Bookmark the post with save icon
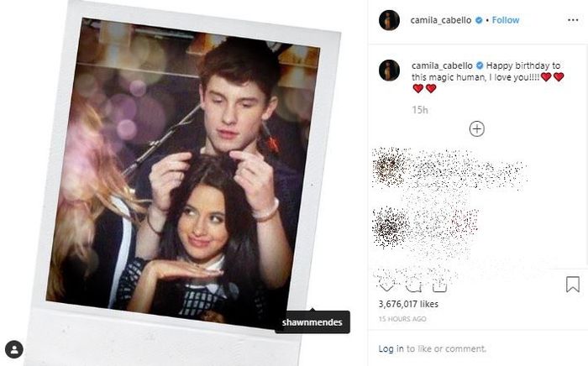Viewport: 588px width, 366px height. pos(573,285)
